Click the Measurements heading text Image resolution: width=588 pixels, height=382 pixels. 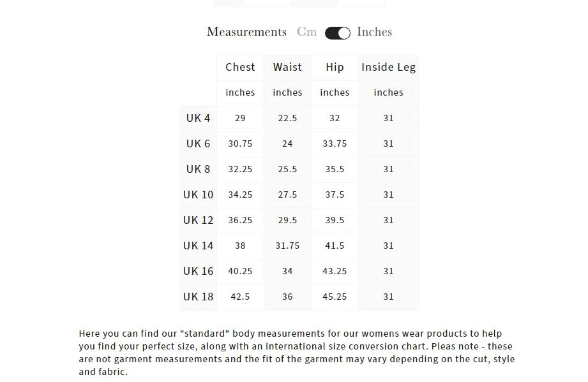246,32
